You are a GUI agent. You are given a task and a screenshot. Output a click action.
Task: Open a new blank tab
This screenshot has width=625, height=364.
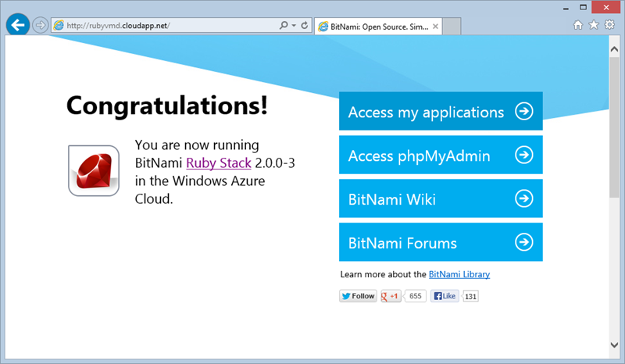click(452, 27)
